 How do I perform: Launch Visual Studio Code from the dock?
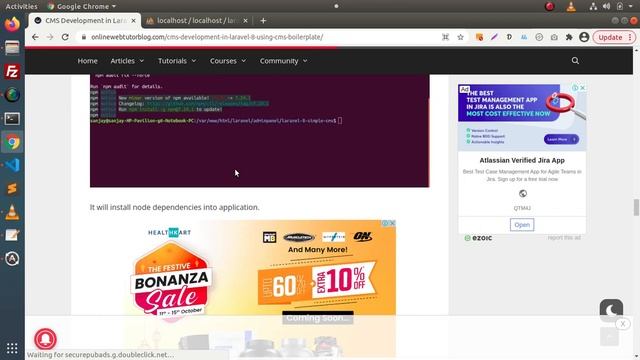[12, 165]
